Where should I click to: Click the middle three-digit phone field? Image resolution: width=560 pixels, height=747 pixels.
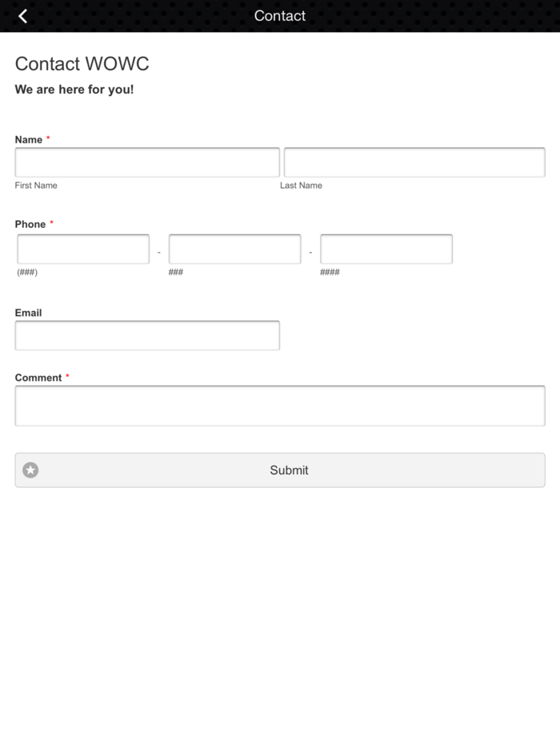pos(234,249)
